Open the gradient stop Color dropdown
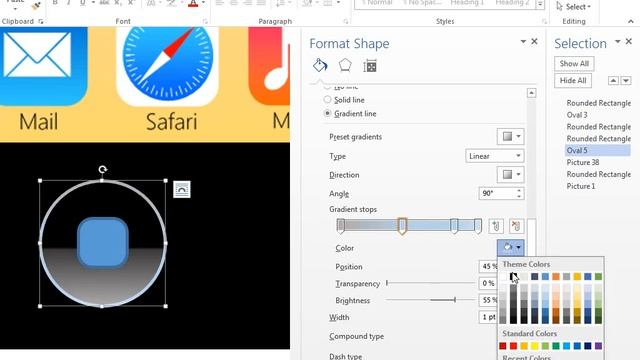640x360 pixels. [x=511, y=247]
